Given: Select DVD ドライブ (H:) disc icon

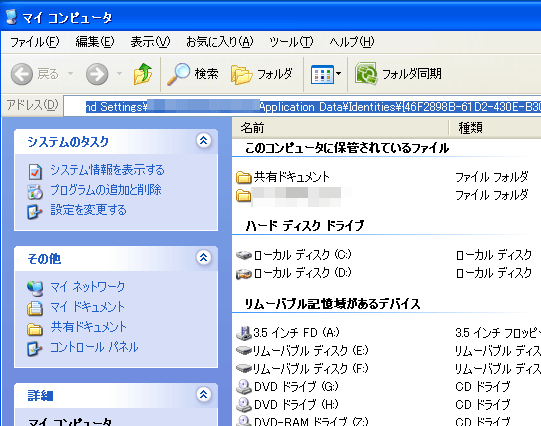Looking at the screenshot, I should click(x=244, y=405).
